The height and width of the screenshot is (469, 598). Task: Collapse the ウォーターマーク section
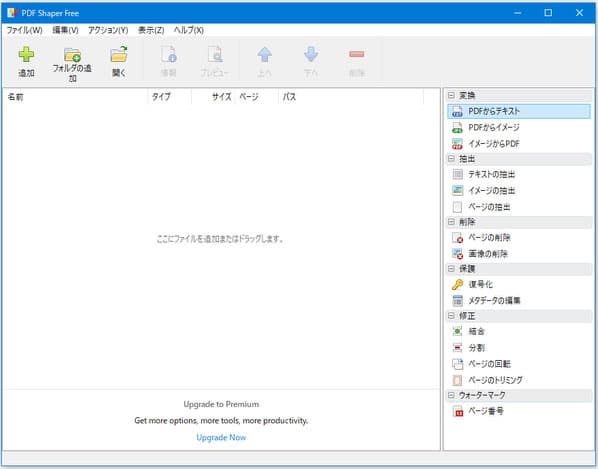click(451, 395)
